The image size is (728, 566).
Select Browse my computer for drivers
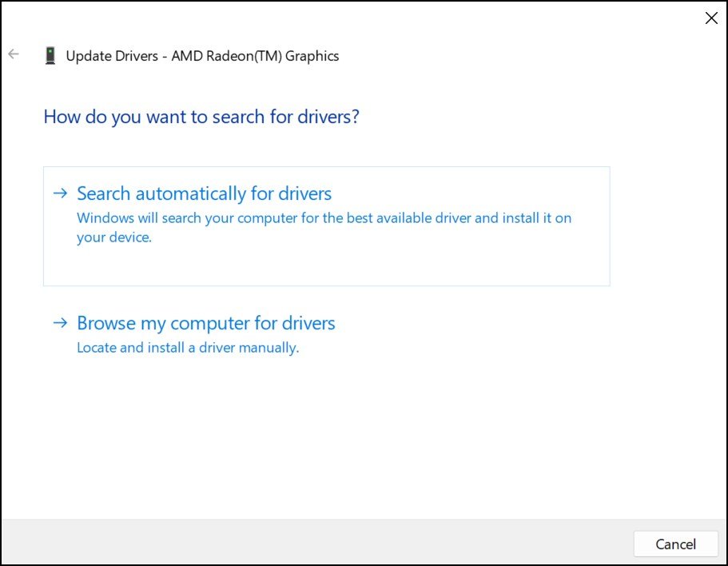pyautogui.click(x=205, y=324)
